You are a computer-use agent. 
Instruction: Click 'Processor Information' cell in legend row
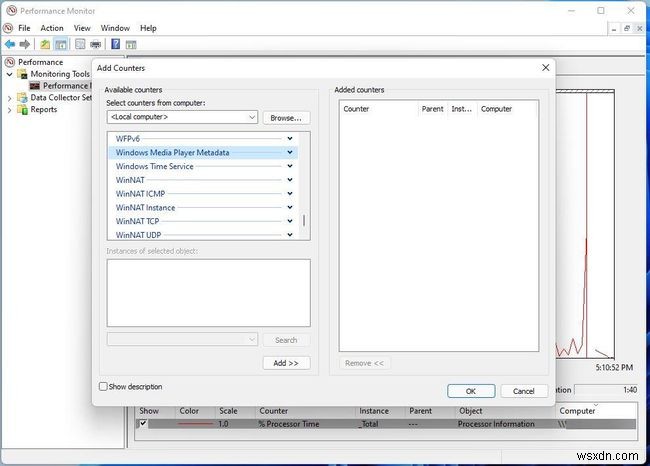coord(496,424)
